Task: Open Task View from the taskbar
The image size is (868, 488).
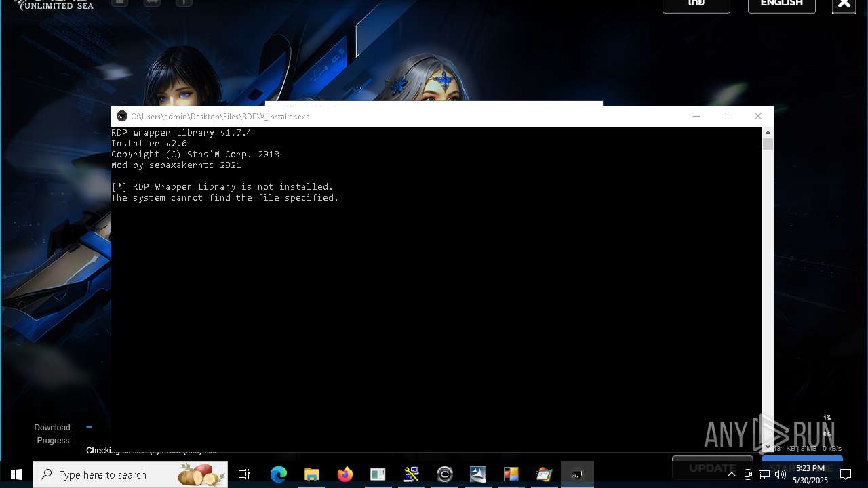Action: pos(244,474)
